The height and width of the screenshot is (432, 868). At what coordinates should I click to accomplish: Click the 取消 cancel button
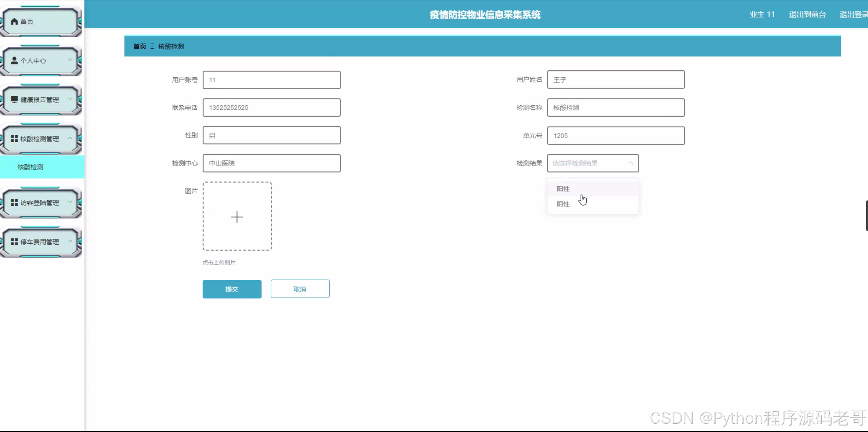click(x=300, y=289)
